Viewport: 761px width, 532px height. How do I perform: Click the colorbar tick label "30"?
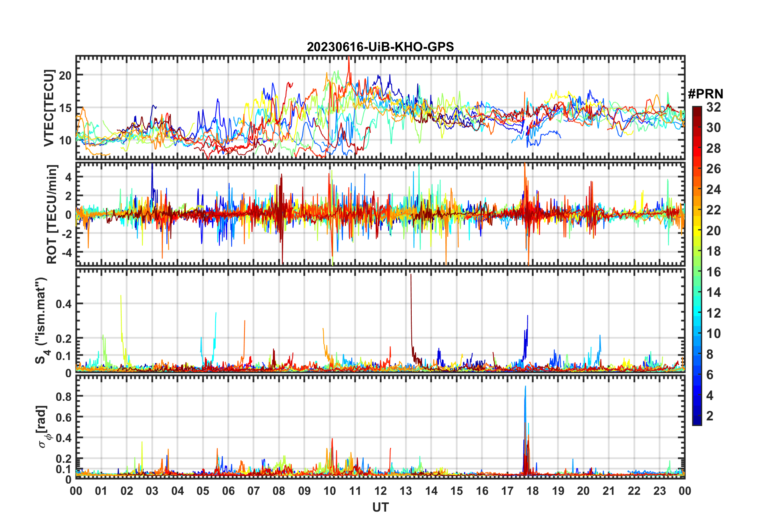click(x=713, y=128)
